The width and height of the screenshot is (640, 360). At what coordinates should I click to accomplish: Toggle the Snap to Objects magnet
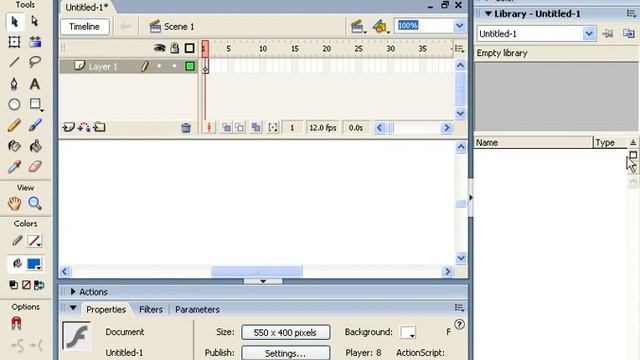tap(16, 323)
